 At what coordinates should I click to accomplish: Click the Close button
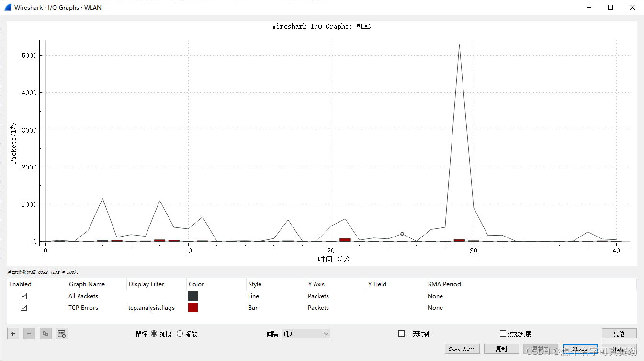[x=580, y=349]
